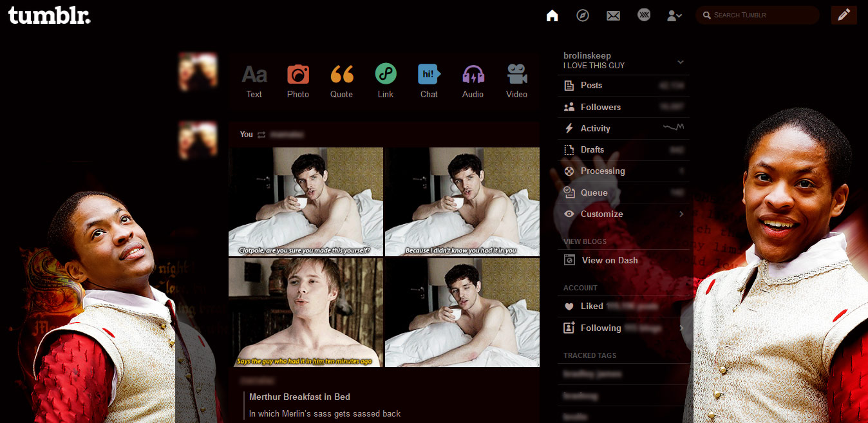This screenshot has width=868, height=423.
Task: Click the Customize eye icon
Action: coord(569,214)
